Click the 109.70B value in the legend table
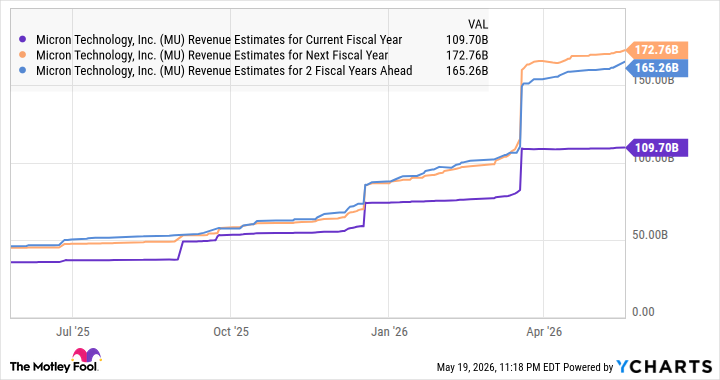The width and height of the screenshot is (720, 380). coord(467,40)
